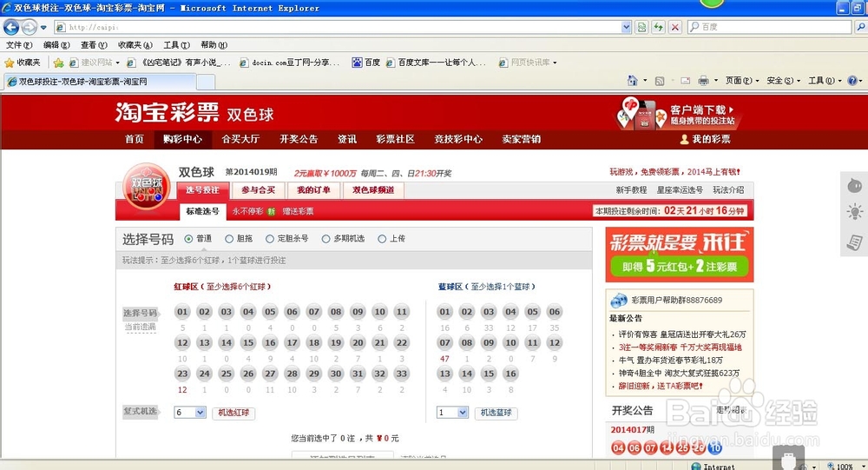Screen dimensions: 868x470
Task: Open the 新手教程 link
Action: pyautogui.click(x=632, y=190)
